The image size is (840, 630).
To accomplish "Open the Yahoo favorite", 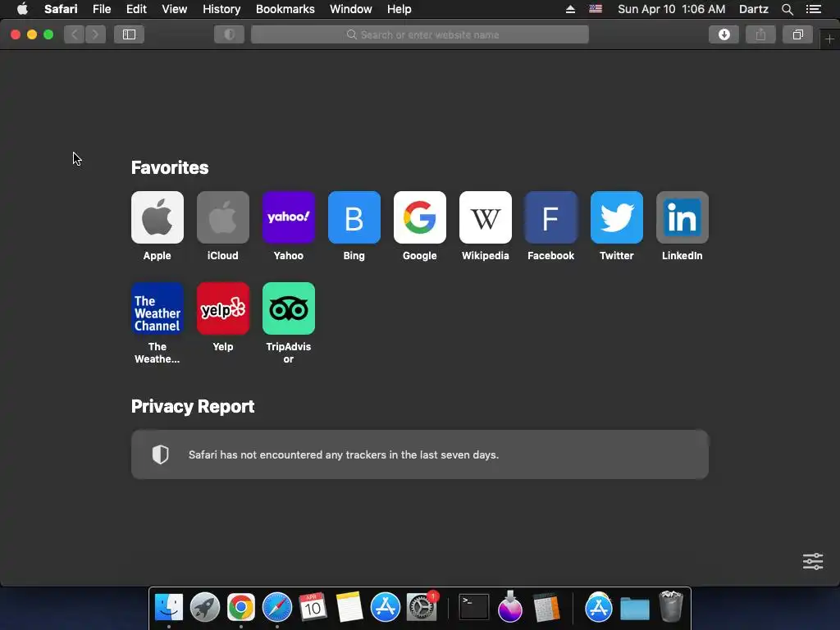I will 288,217.
